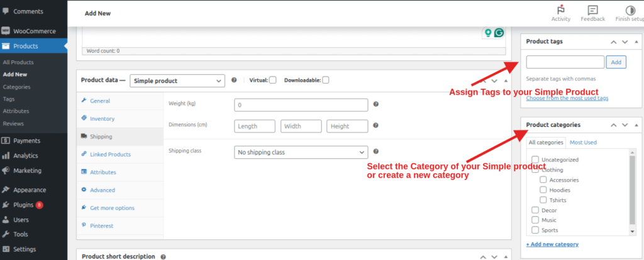Viewport: 644px width, 260px height.
Task: Move Product categories panel up
Action: tap(614, 125)
